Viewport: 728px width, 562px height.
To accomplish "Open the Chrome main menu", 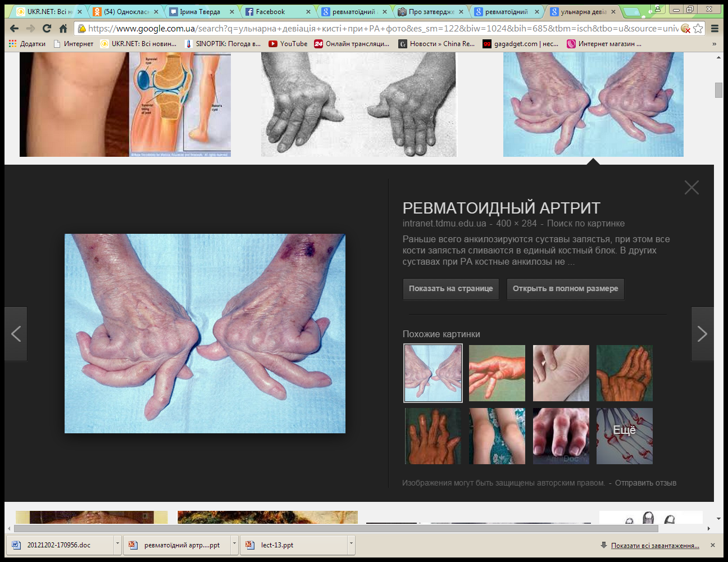I will (x=715, y=29).
